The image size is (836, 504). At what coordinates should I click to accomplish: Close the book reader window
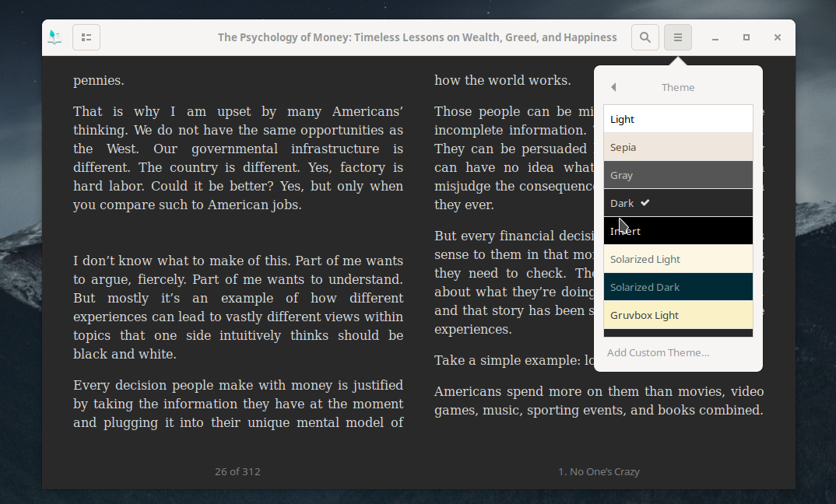(778, 37)
